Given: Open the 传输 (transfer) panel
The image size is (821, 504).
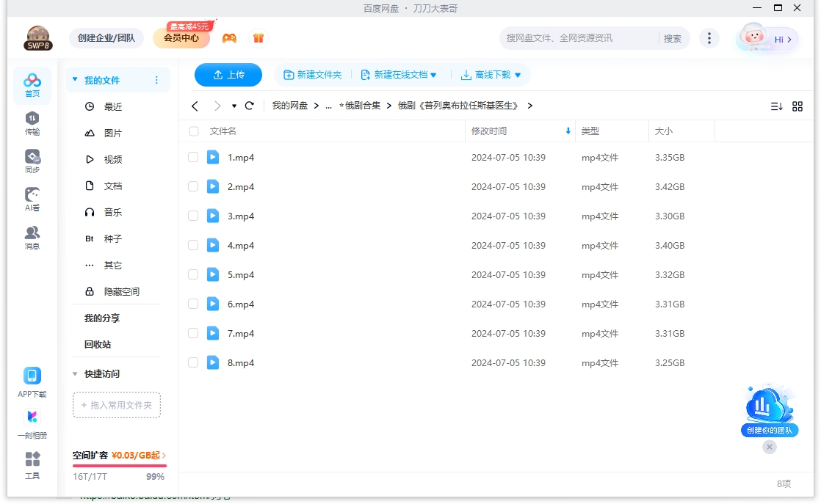Looking at the screenshot, I should 32,121.
